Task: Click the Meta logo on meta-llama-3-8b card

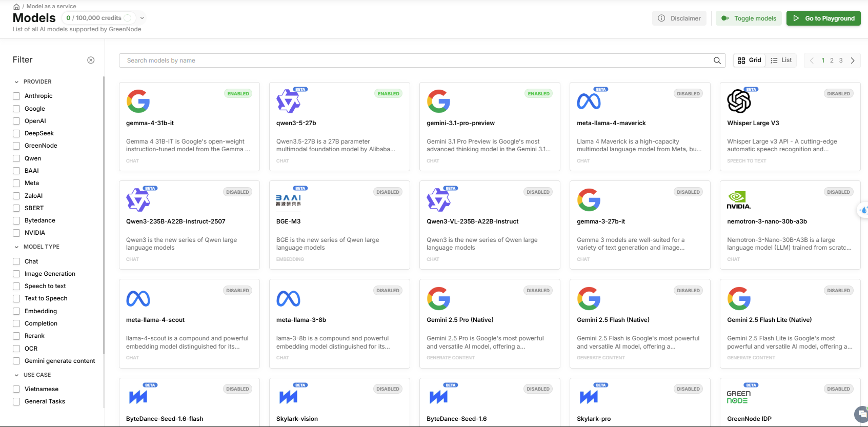Action: point(289,298)
